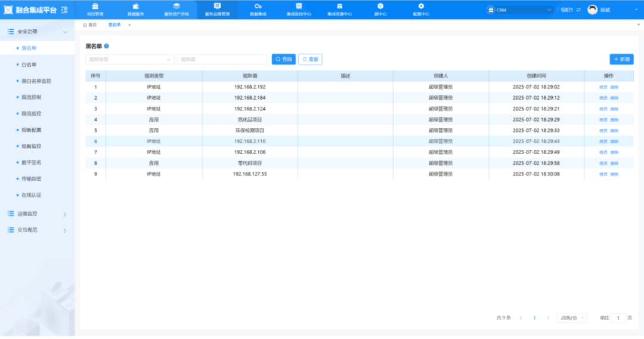Open the CRM project selector dropdown

pyautogui.click(x=520, y=10)
